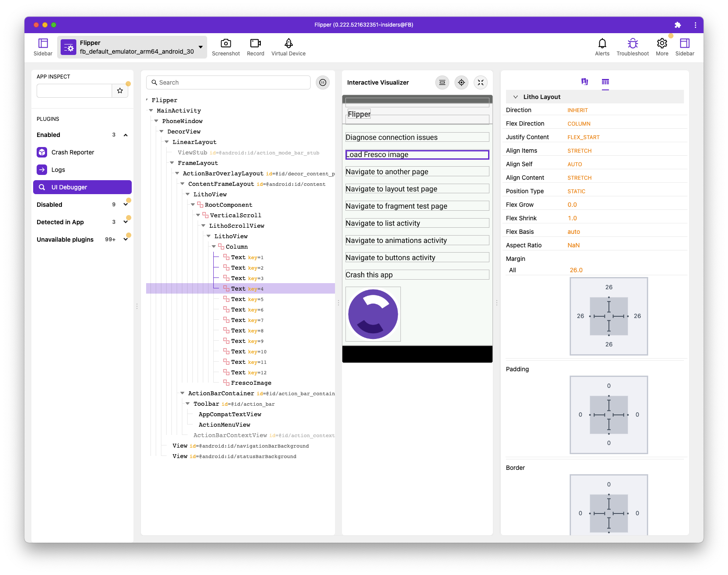The image size is (728, 575).
Task: Click 'Diagnose connection issues' in visualizer
Action: 417,137
